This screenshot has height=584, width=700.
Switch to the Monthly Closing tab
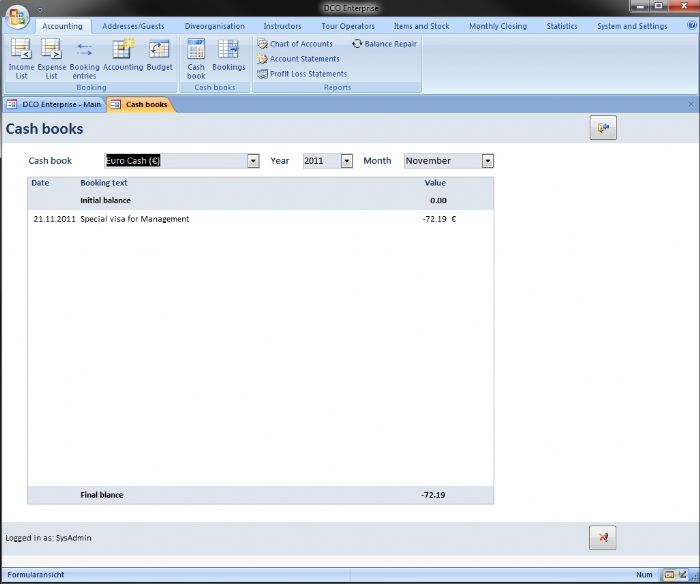497,26
